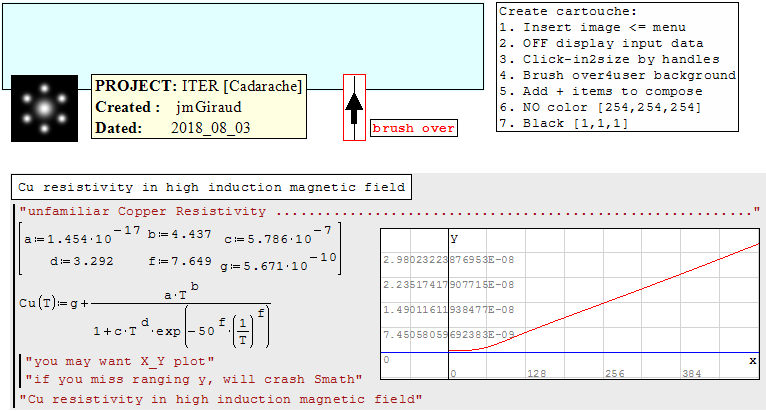766x411 pixels.
Task: Click the g:=5.671·10^-10 assignment
Action: (x=278, y=263)
